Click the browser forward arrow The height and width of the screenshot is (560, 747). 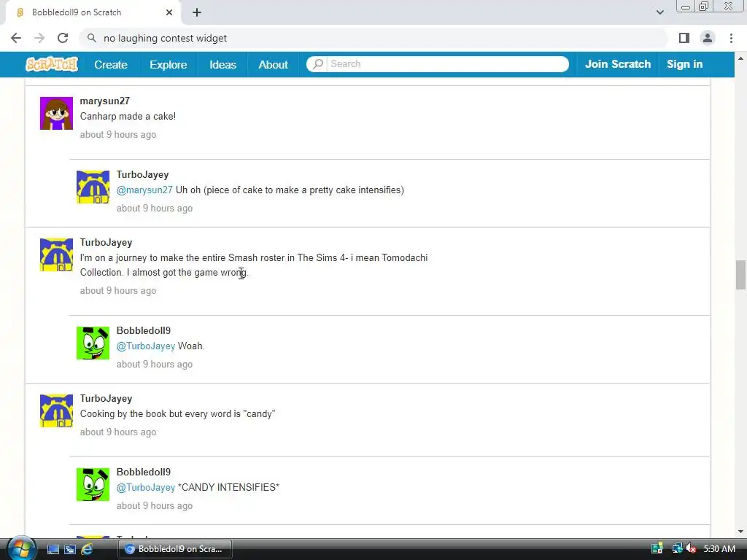(x=39, y=38)
